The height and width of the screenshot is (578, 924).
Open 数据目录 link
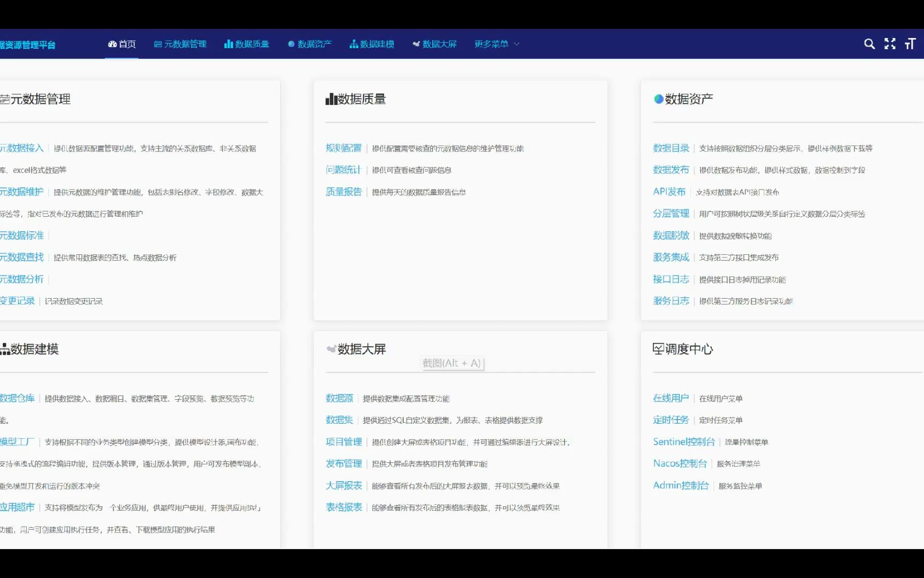click(x=671, y=148)
